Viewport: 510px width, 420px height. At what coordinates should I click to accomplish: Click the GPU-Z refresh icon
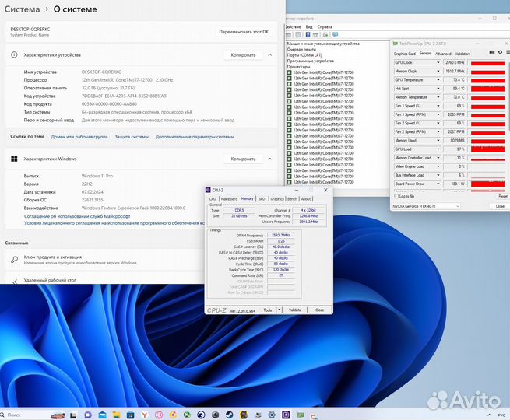pyautogui.click(x=500, y=53)
